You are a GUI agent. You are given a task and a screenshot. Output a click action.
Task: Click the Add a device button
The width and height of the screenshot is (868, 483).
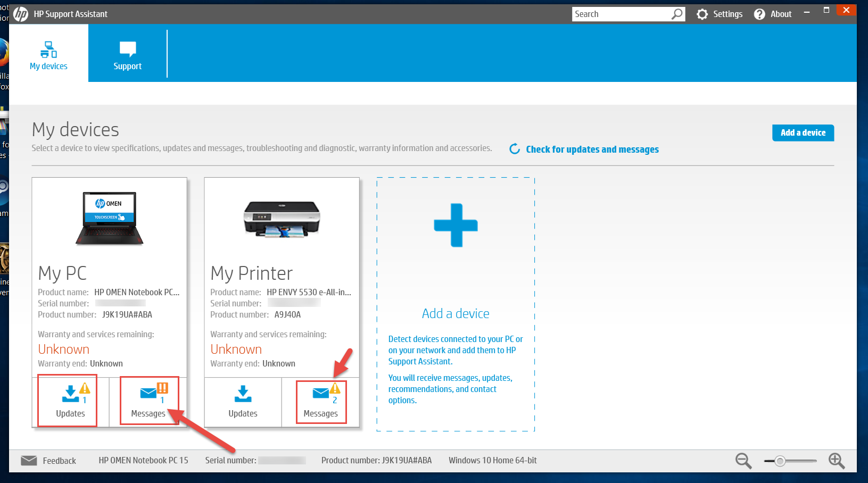pyautogui.click(x=803, y=133)
